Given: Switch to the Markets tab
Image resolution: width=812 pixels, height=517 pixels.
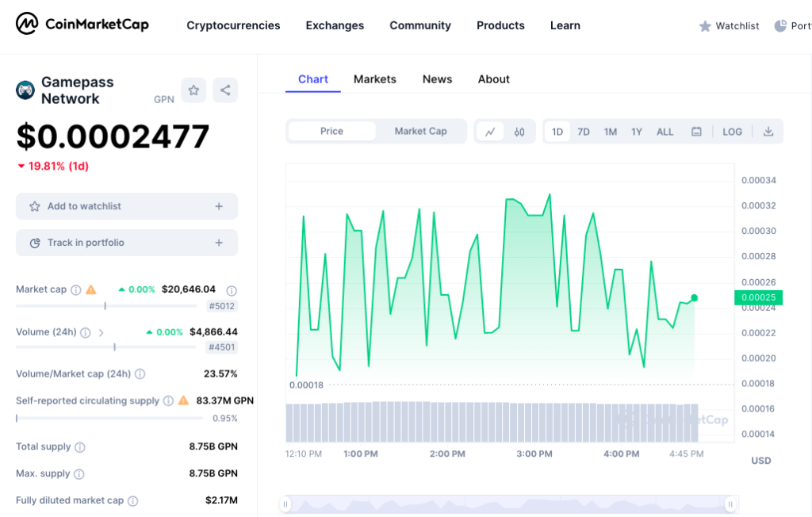Looking at the screenshot, I should (x=374, y=79).
